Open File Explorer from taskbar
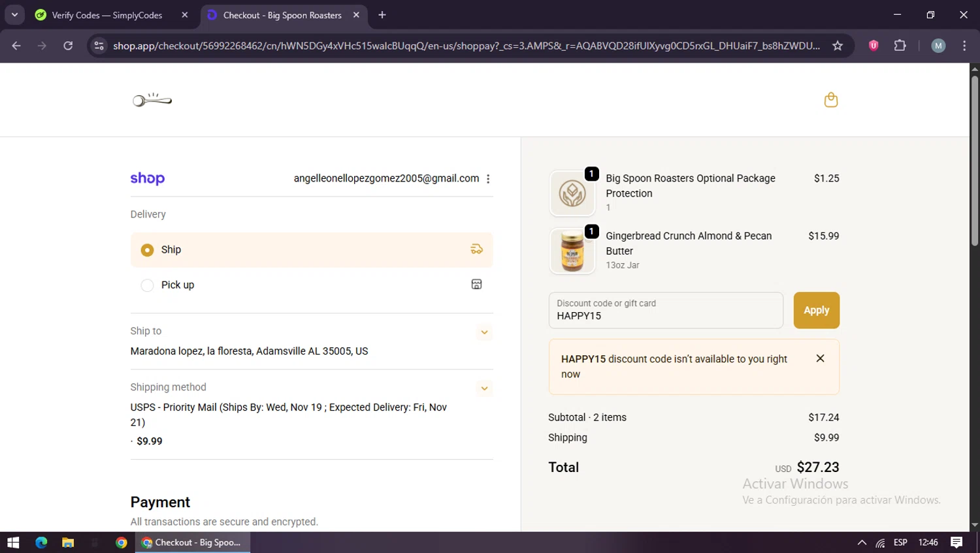Image resolution: width=980 pixels, height=553 pixels. click(68, 543)
